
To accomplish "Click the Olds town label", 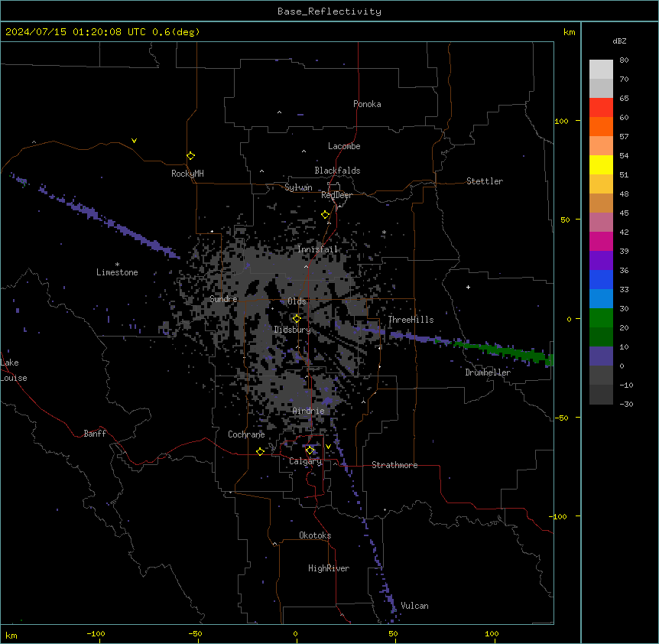I will coord(297,301).
